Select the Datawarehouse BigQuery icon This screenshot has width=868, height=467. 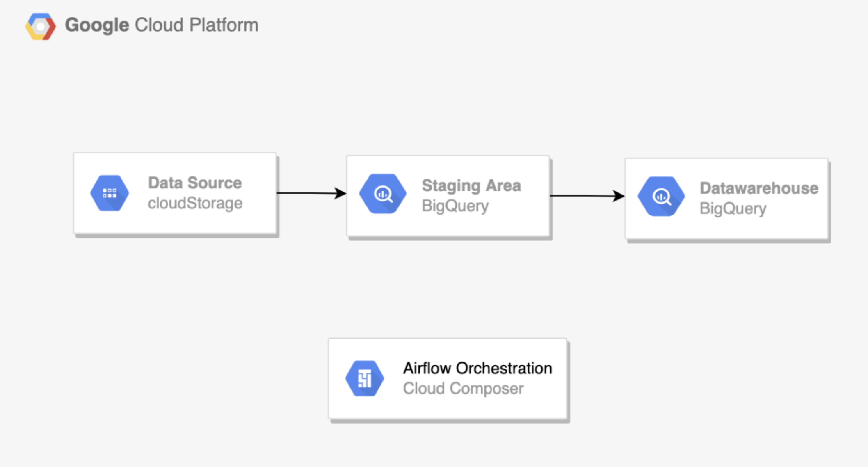click(x=661, y=197)
